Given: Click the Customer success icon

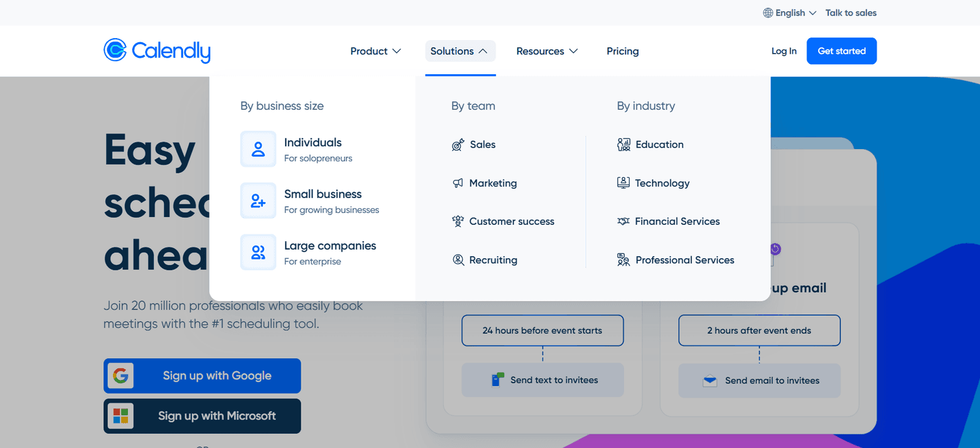Looking at the screenshot, I should (458, 221).
